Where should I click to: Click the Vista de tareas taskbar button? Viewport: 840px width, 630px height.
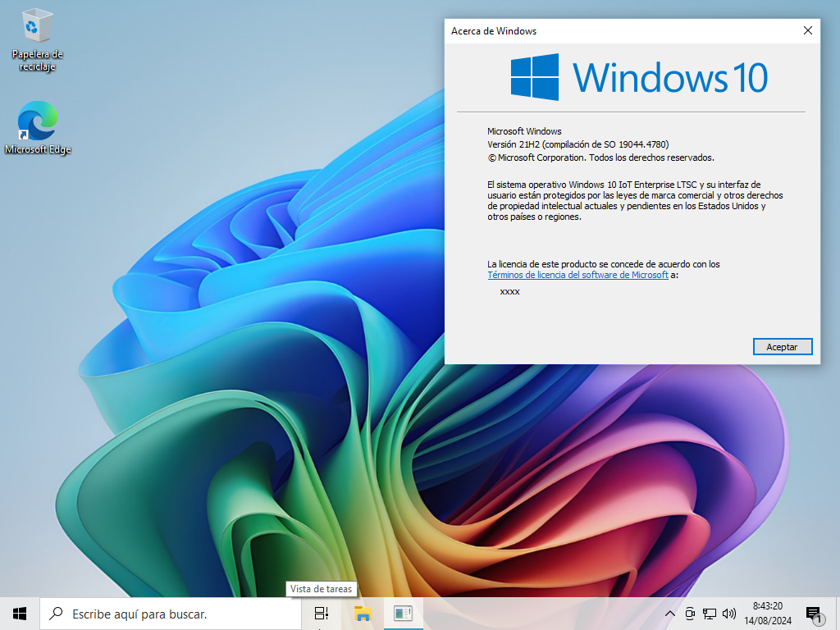322,614
